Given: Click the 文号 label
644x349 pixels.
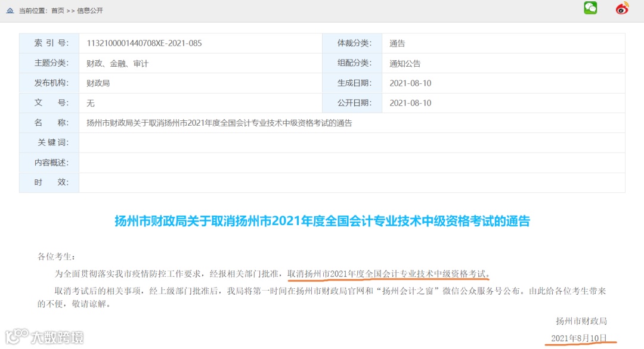Looking at the screenshot, I should (x=51, y=102).
